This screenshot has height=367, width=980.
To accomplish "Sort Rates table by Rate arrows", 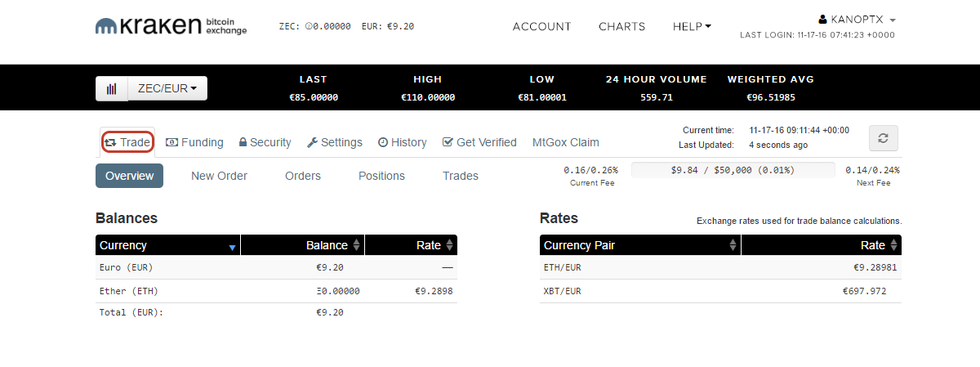I will point(893,245).
